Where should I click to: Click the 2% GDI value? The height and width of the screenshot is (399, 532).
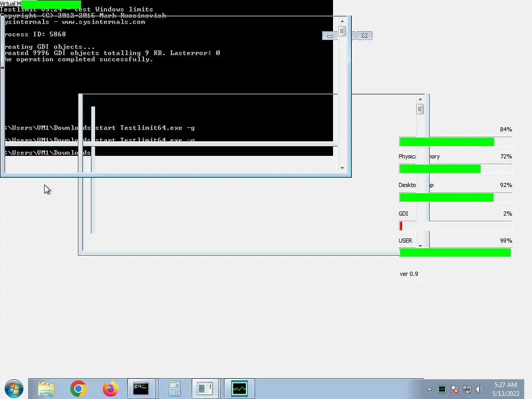coord(508,214)
